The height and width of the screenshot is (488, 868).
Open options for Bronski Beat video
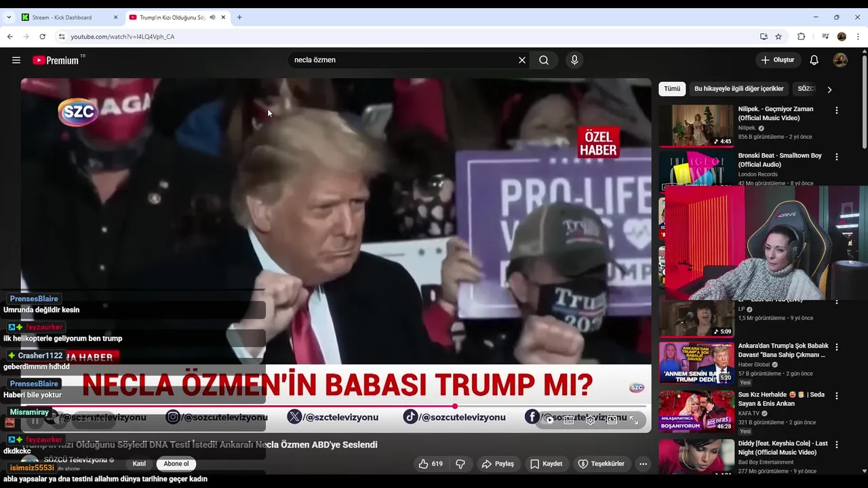pyautogui.click(x=836, y=157)
